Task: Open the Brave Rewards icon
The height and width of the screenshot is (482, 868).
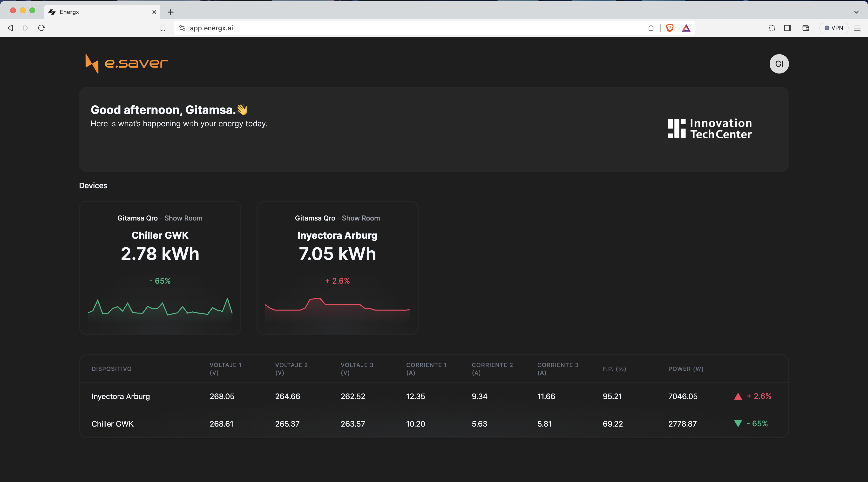Action: (x=687, y=28)
